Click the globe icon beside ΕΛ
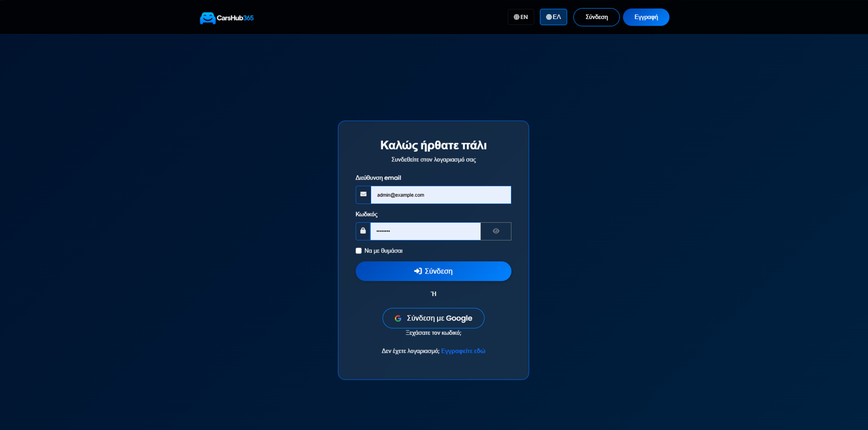This screenshot has height=430, width=868. click(x=549, y=17)
